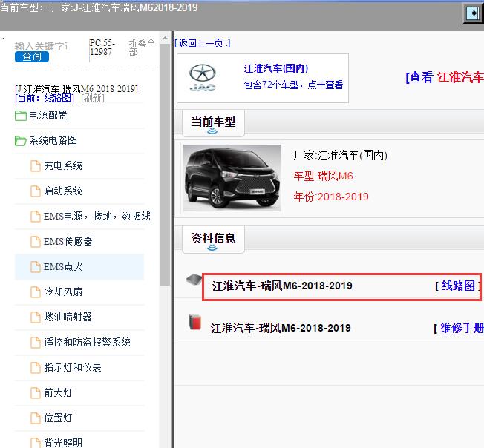Select the 指示灯和仪表 tree entry

[73, 368]
